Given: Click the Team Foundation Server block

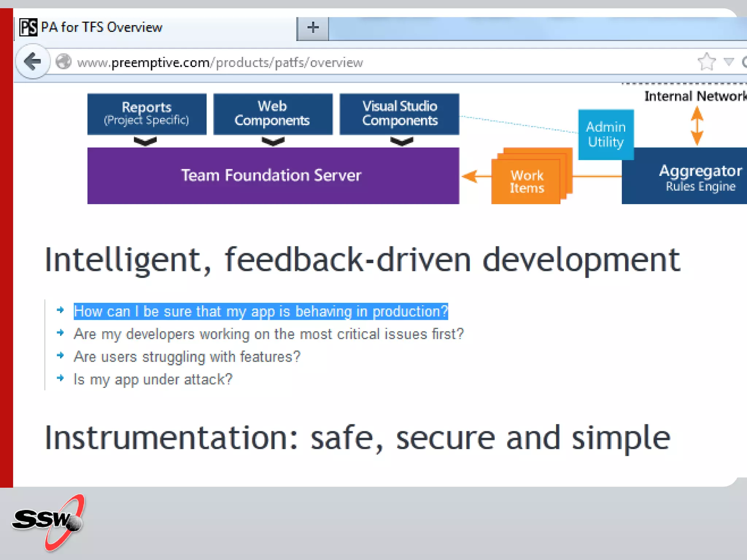Looking at the screenshot, I should click(273, 176).
